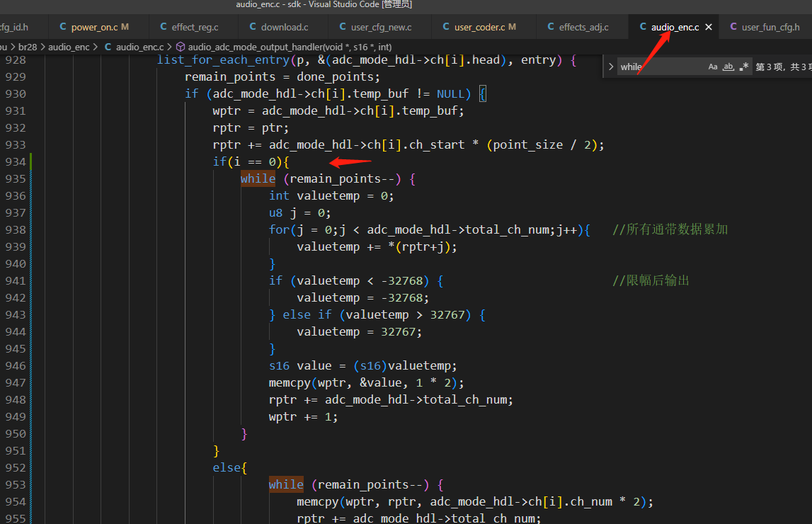Viewport: 812px width, 524px height.
Task: Click the br28 breadcrumb folder
Action: [28, 47]
